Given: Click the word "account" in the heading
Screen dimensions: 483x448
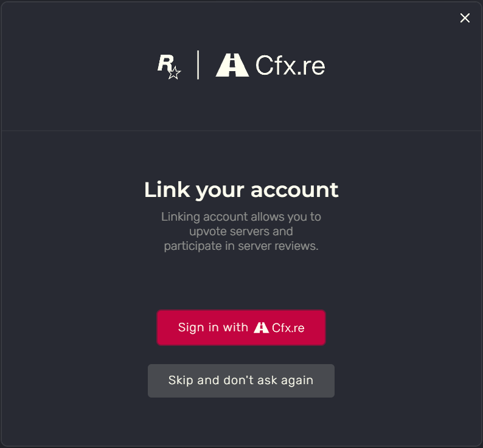Looking at the screenshot, I should pyautogui.click(x=294, y=190).
